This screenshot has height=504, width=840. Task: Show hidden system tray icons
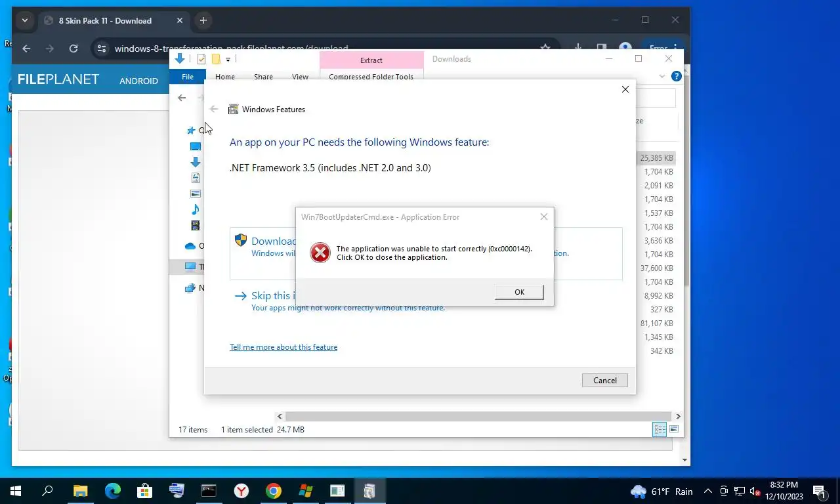[x=708, y=491]
